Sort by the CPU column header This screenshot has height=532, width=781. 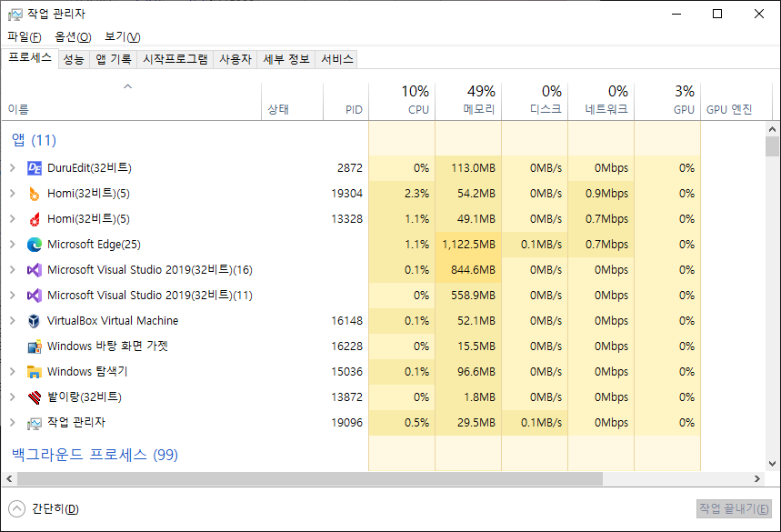[402, 102]
